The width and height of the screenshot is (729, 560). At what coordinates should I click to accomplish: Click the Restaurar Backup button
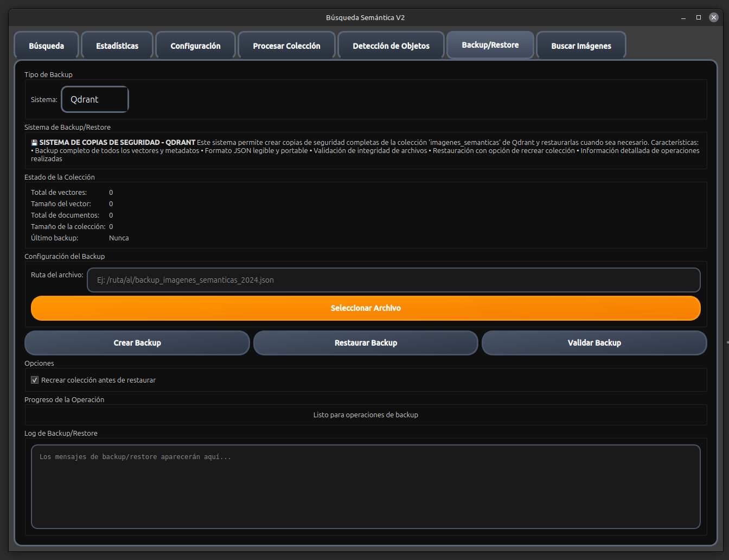click(x=366, y=342)
